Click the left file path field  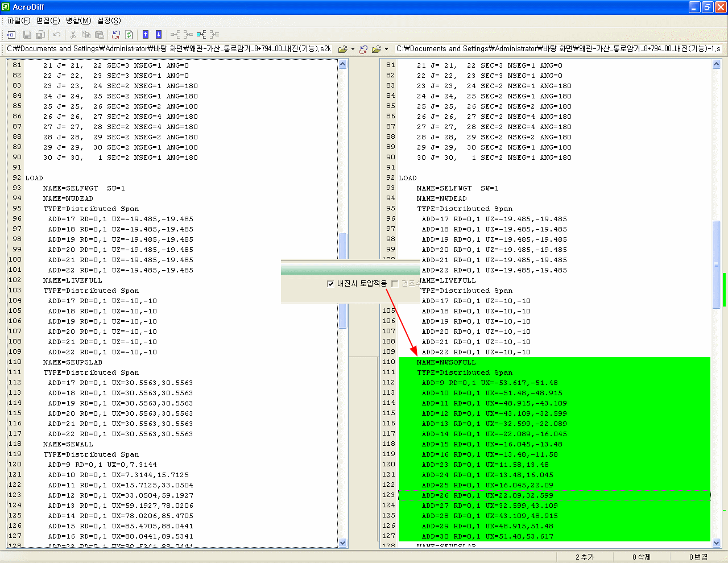click(x=169, y=49)
